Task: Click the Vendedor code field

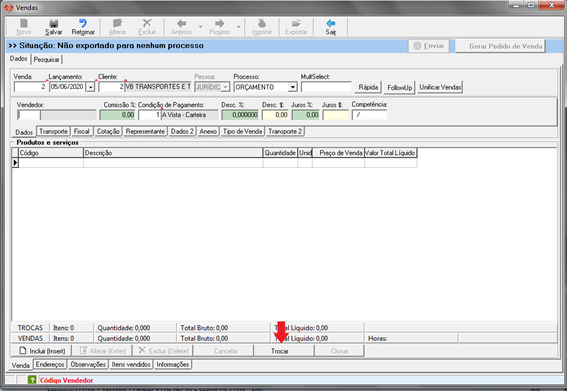Action: (29, 115)
